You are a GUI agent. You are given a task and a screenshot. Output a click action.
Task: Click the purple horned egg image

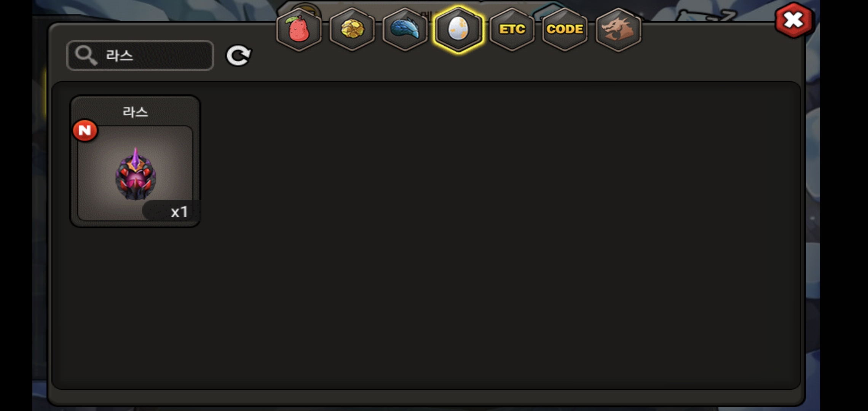tap(136, 174)
